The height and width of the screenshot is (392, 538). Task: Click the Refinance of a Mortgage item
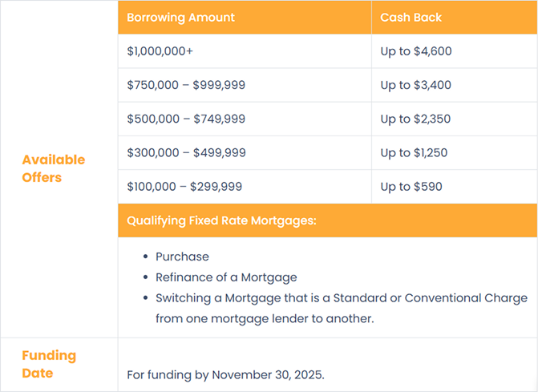[x=226, y=277]
